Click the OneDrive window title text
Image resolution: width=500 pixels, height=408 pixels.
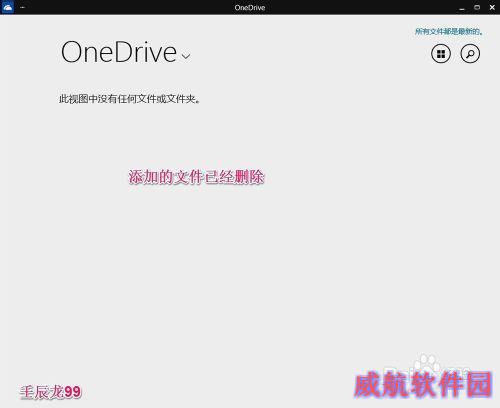tap(250, 8)
